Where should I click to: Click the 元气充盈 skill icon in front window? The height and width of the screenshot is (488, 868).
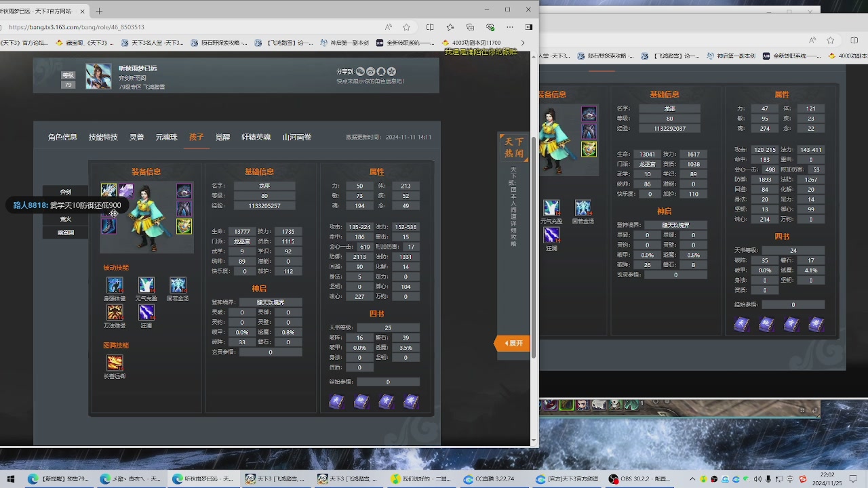pos(146,285)
